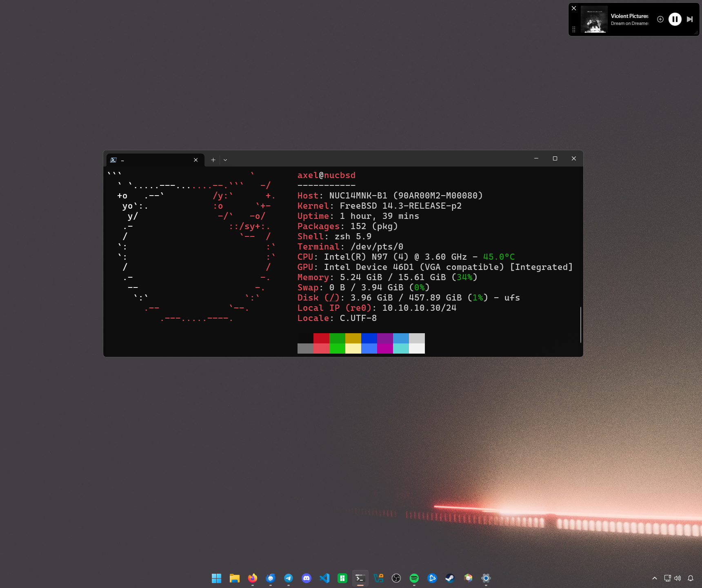This screenshot has height=588, width=702.
Task: Expand the terminal profile dropdown
Action: pyautogui.click(x=225, y=160)
